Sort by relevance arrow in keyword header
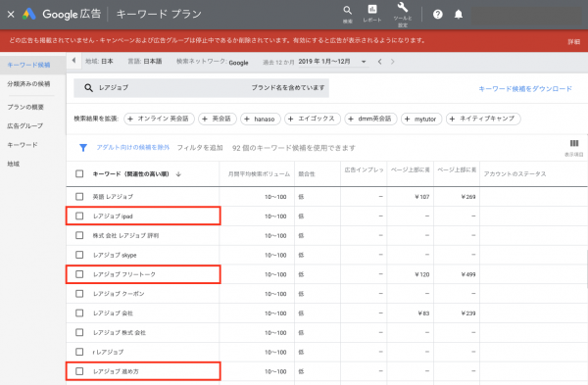The image size is (588, 385). pos(178,174)
